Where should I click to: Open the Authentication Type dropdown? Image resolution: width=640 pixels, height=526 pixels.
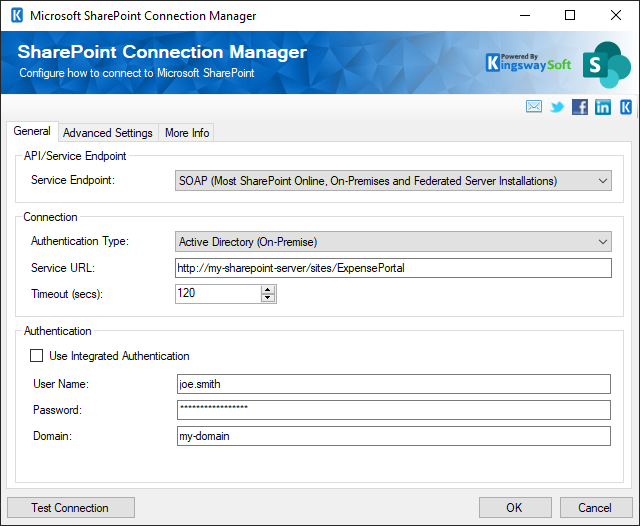393,242
